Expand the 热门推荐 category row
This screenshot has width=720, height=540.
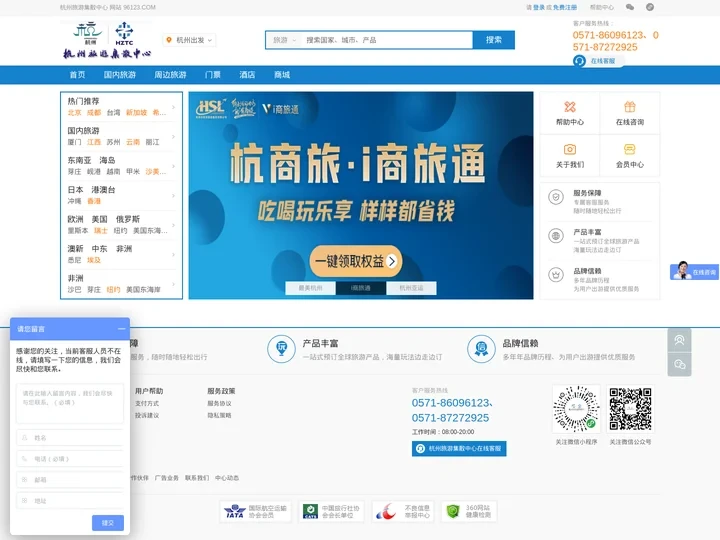point(121,107)
